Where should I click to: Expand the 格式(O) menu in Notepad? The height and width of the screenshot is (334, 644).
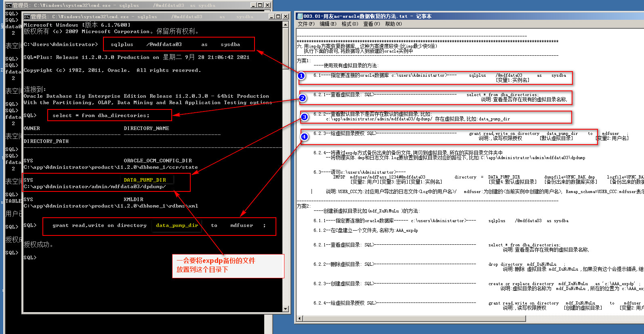[349, 24]
